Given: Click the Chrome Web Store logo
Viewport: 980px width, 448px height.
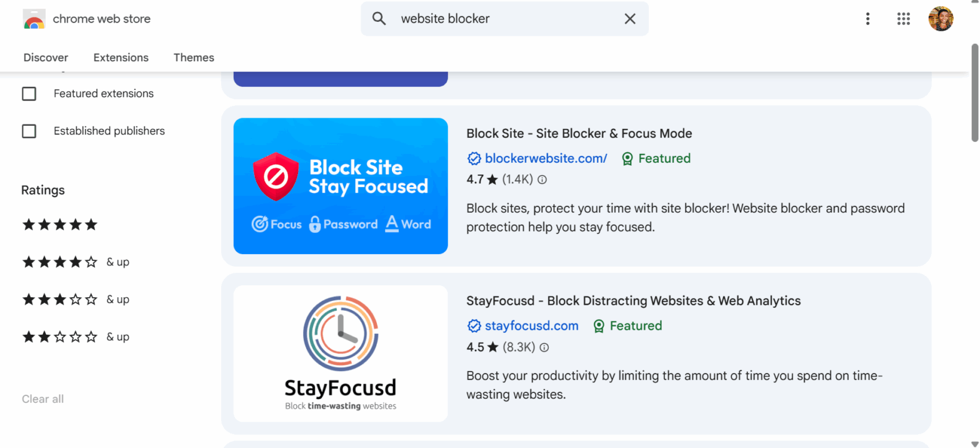Looking at the screenshot, I should (x=34, y=19).
